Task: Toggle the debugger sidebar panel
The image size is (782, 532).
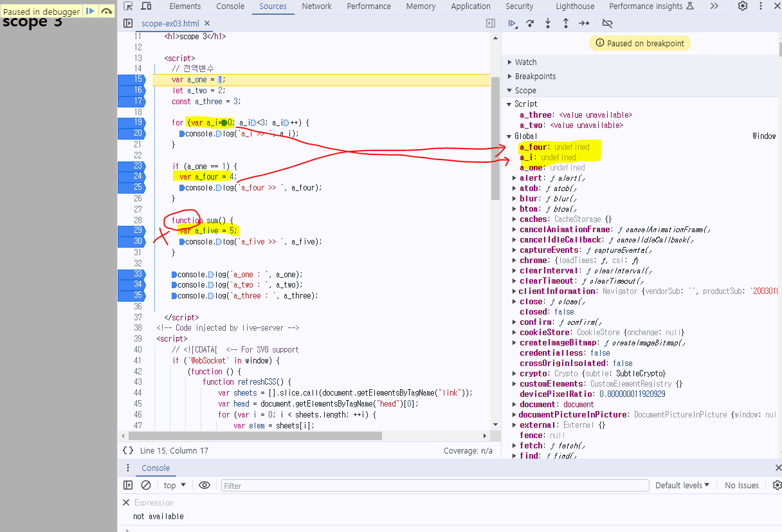Action: (x=491, y=23)
